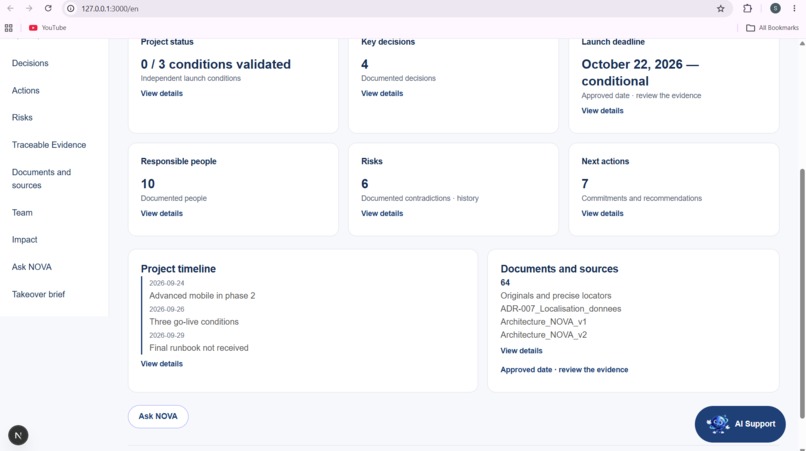
Task: Open Team in the sidebar
Action: pos(22,212)
